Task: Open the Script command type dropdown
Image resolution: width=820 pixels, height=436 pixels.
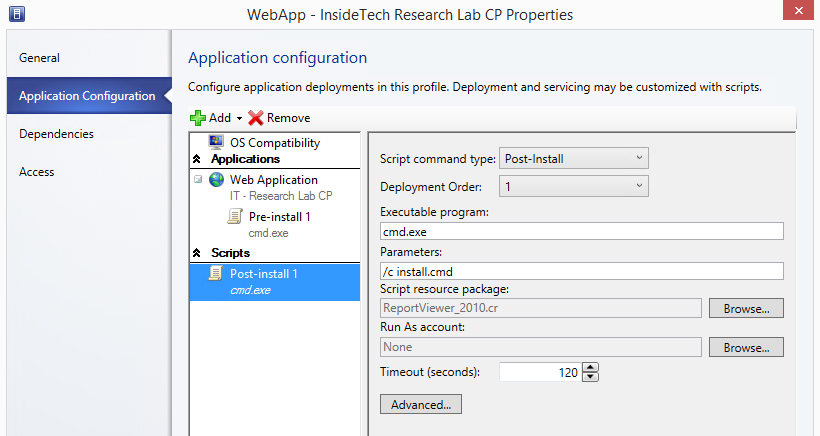Action: (574, 158)
